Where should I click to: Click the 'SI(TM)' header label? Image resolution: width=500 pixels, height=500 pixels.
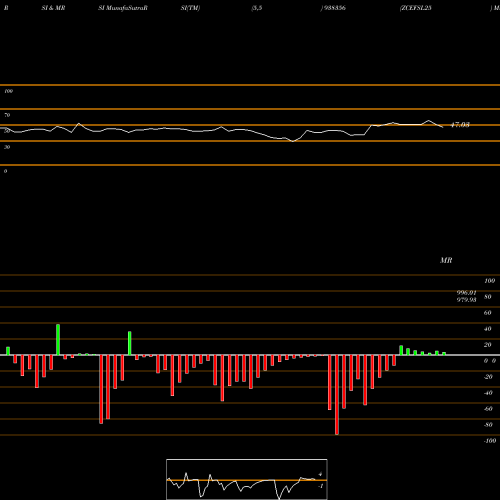coord(190,8)
